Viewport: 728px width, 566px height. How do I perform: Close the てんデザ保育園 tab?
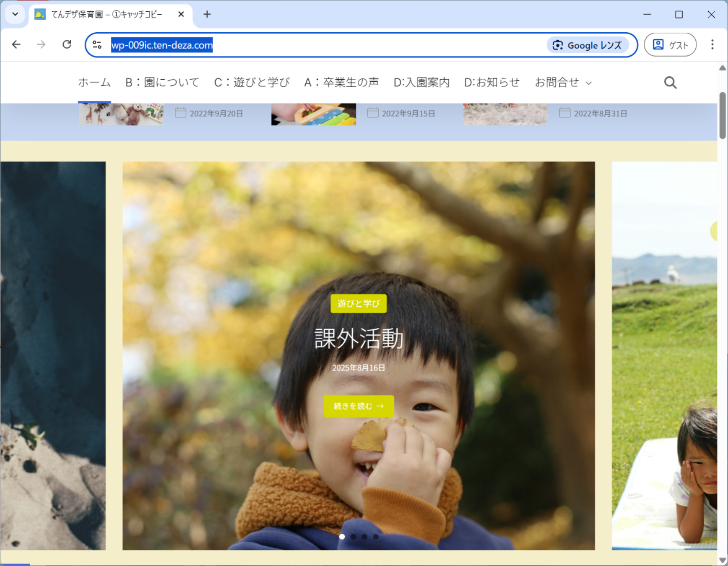[181, 14]
